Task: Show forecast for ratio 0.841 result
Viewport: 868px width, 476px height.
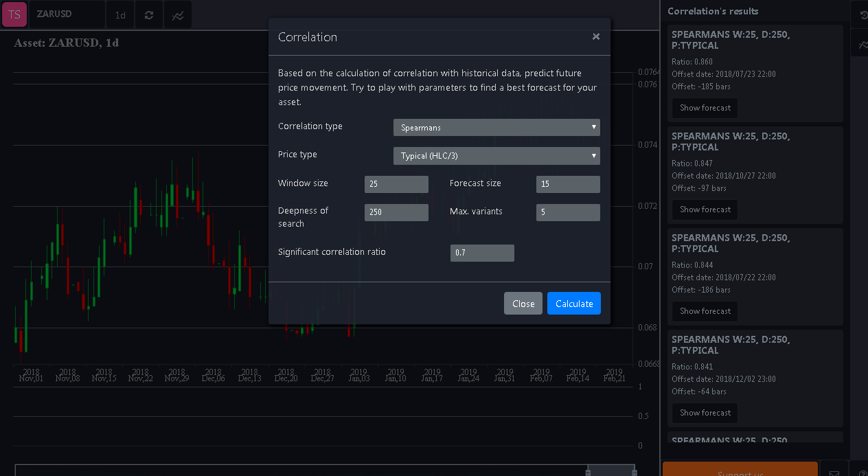Action: pyautogui.click(x=705, y=413)
